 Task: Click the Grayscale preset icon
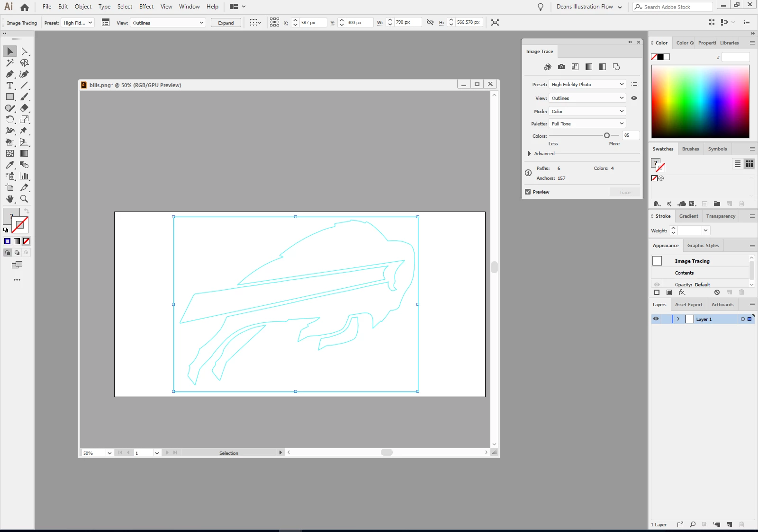tap(589, 67)
